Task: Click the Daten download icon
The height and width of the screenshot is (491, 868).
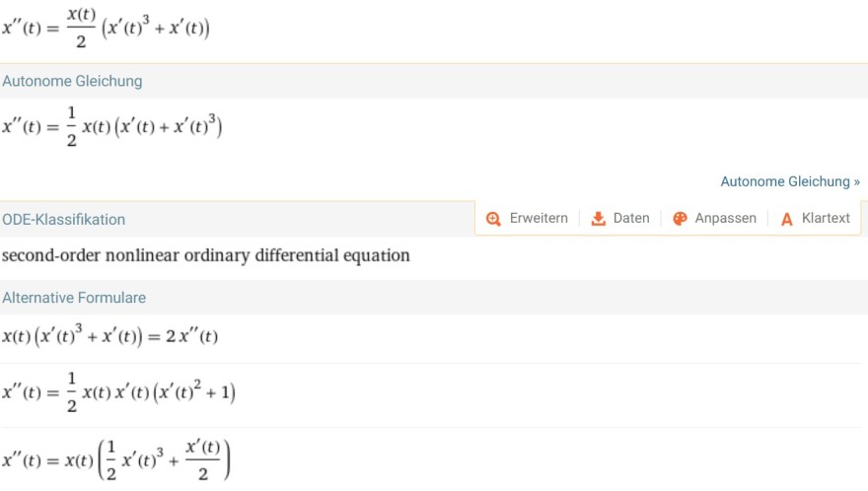Action: (x=599, y=219)
